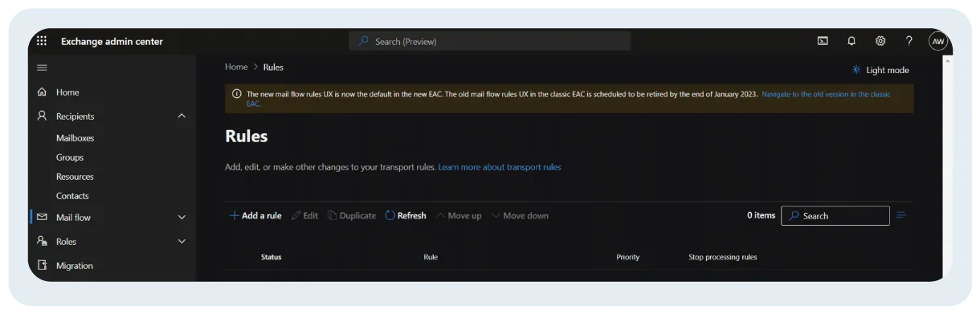Click the Move up button
Image resolution: width=980 pixels, height=314 pixels.
click(459, 215)
